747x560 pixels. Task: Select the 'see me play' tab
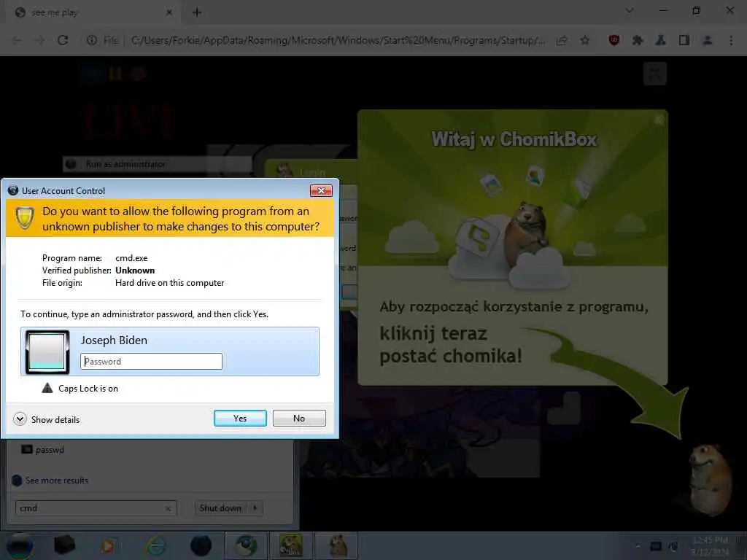coord(93,12)
